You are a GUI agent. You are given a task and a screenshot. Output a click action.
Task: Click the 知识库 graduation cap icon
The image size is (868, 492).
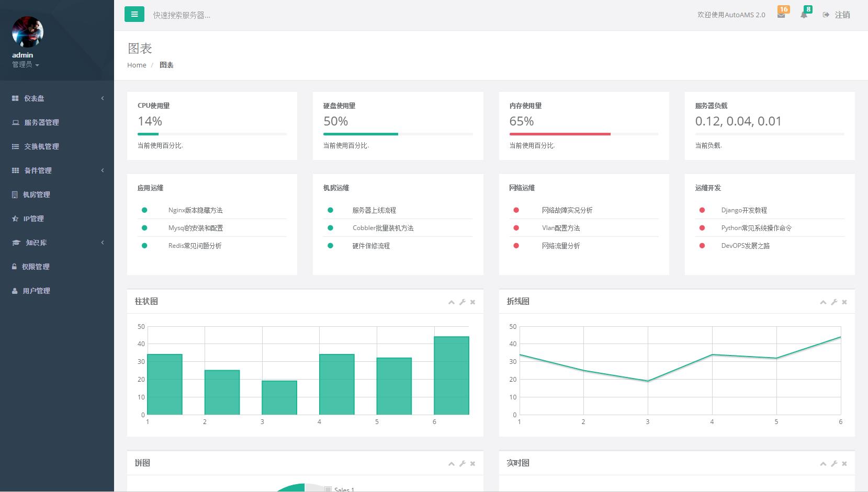(x=16, y=243)
